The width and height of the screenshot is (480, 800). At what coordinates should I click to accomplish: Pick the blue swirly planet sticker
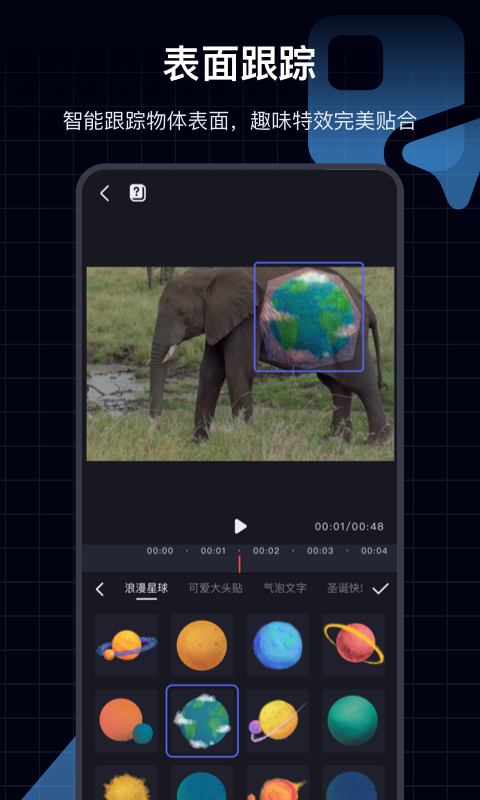coord(277,645)
